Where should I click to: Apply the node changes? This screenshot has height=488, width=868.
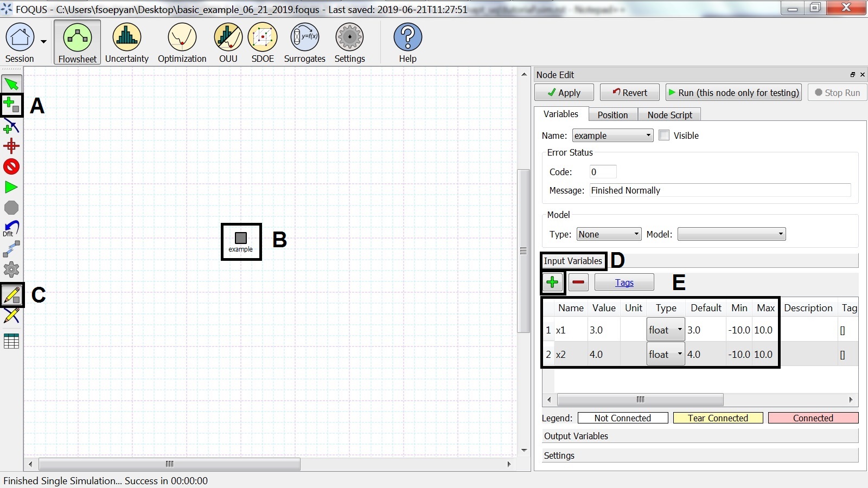coord(564,92)
